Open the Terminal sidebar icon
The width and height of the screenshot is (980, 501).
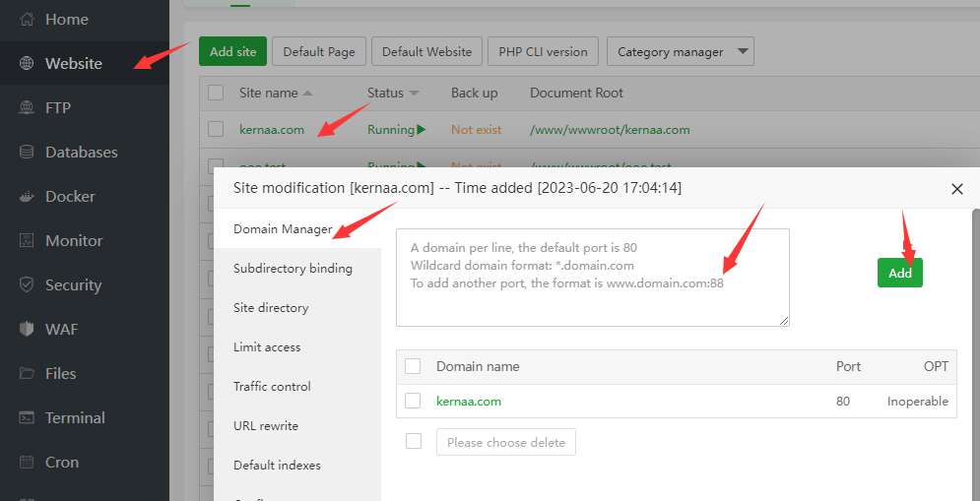point(28,418)
